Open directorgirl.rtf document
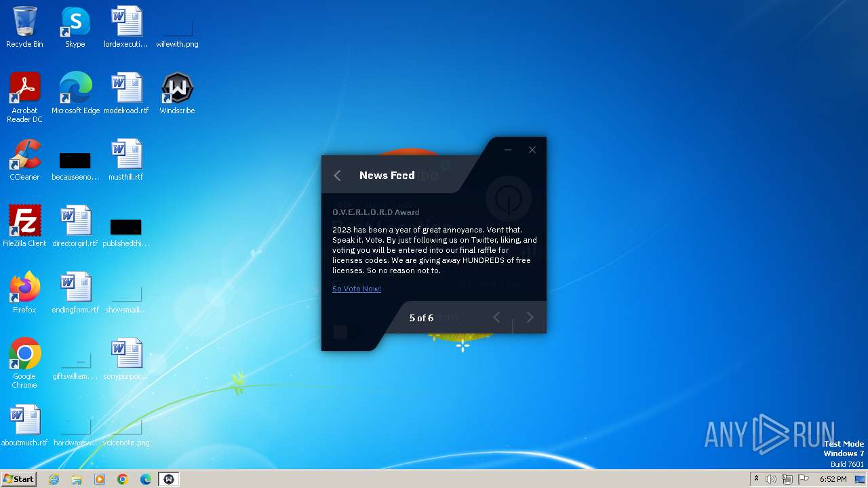The width and height of the screenshot is (868, 488). coord(75,227)
